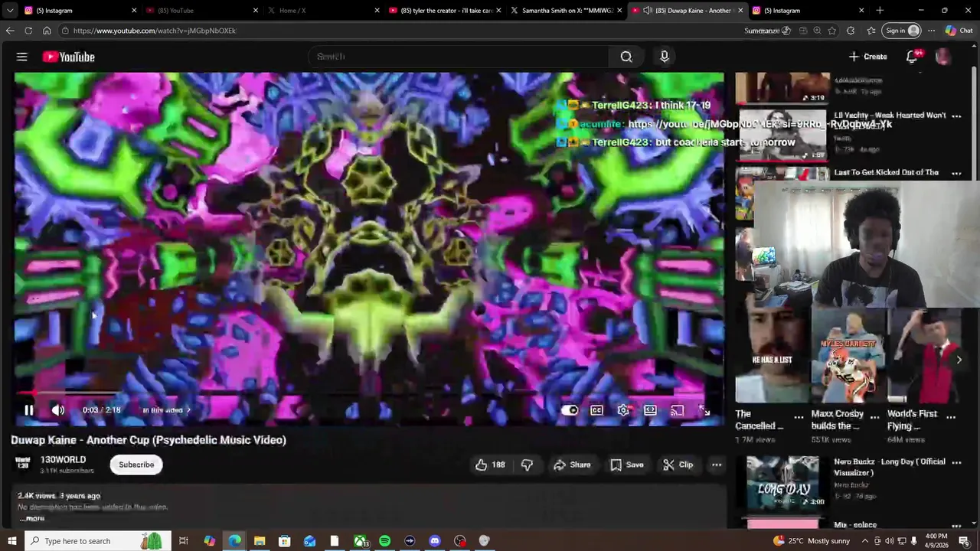Click Summarize in the address bar
This screenshot has width=980, height=551.
coord(767,31)
